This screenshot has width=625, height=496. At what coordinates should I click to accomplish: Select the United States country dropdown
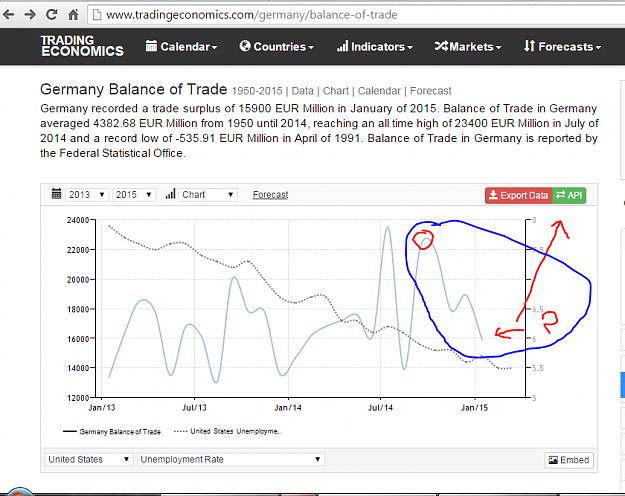click(x=88, y=459)
